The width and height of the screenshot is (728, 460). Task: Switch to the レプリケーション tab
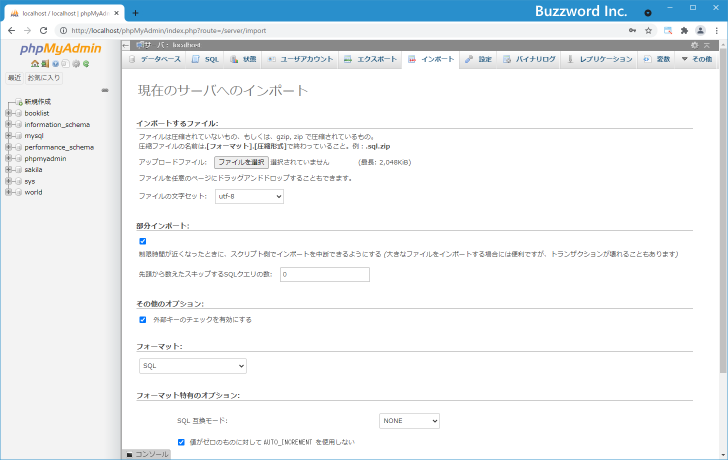click(600, 59)
